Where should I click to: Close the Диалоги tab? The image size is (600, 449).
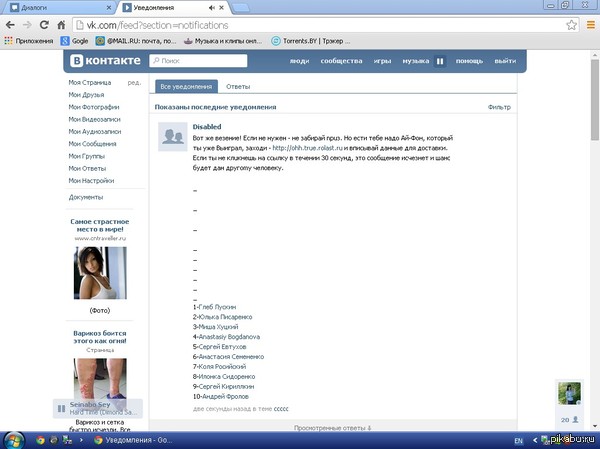tap(109, 8)
